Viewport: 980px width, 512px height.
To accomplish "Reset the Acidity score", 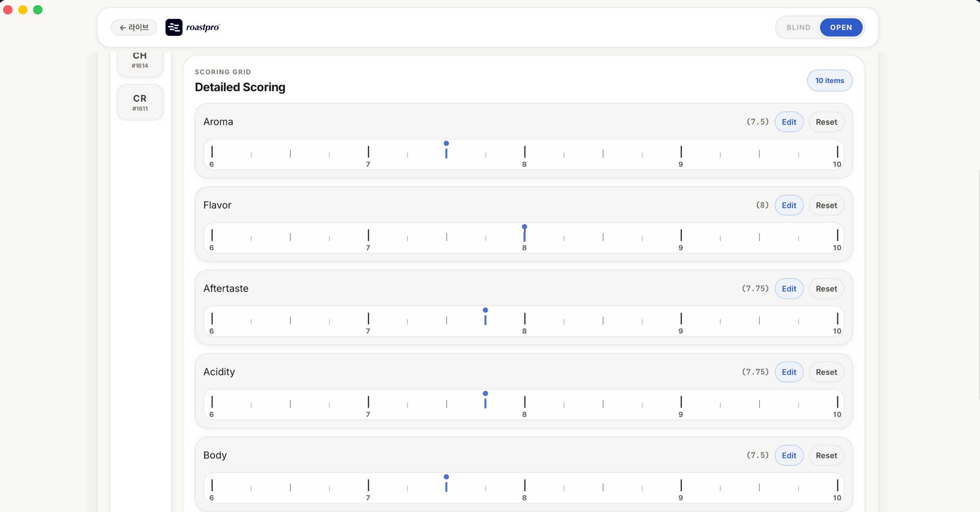I will [826, 372].
